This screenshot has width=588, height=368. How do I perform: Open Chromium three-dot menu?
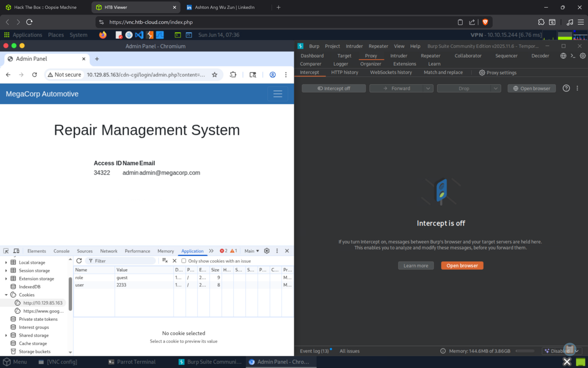[x=286, y=74]
